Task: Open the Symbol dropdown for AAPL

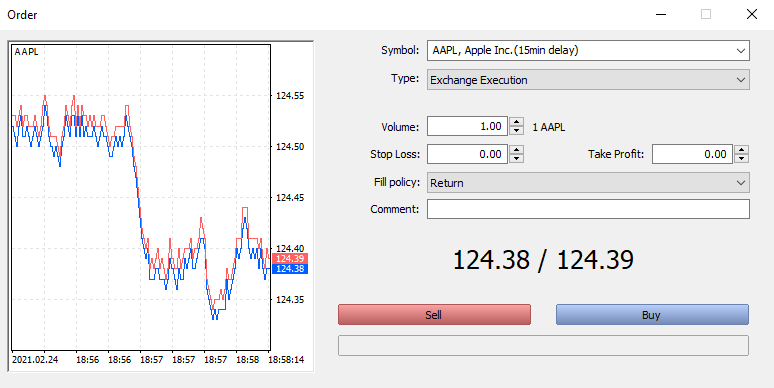Action: tap(588, 50)
